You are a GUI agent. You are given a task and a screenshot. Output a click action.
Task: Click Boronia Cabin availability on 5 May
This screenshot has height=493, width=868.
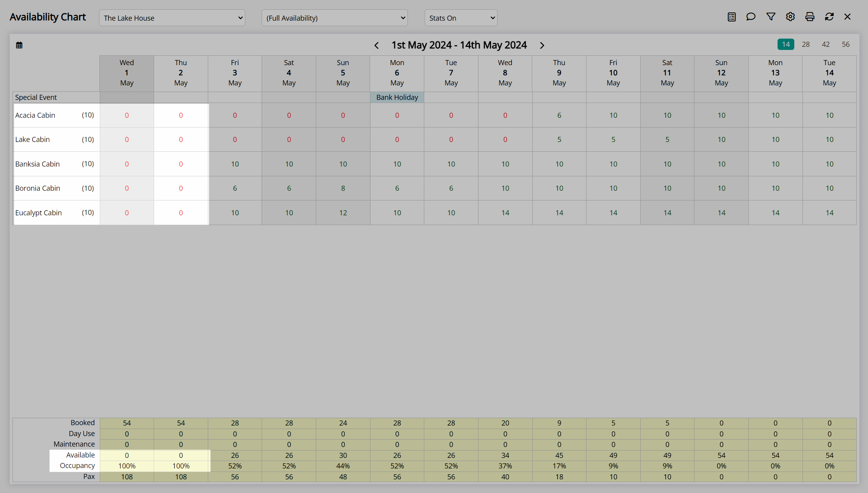pos(343,188)
